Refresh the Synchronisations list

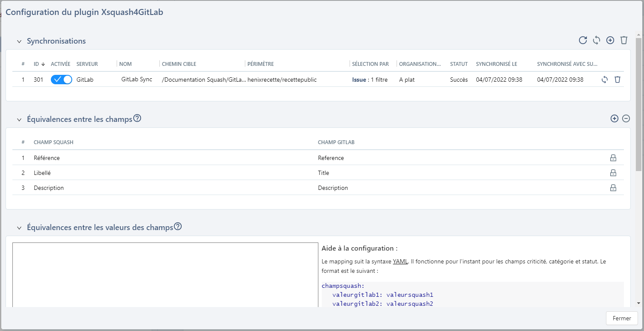583,40
